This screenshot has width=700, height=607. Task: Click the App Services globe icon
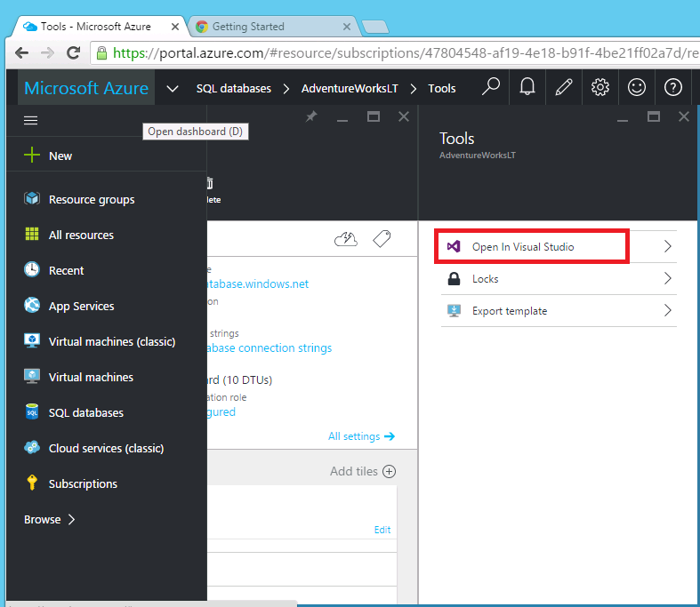click(32, 305)
